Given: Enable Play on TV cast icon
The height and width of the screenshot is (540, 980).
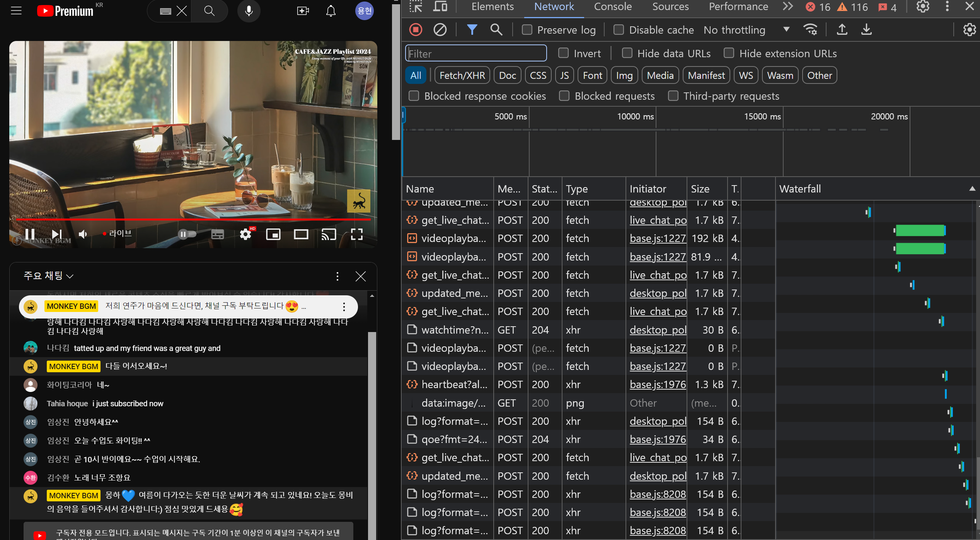Looking at the screenshot, I should [329, 234].
